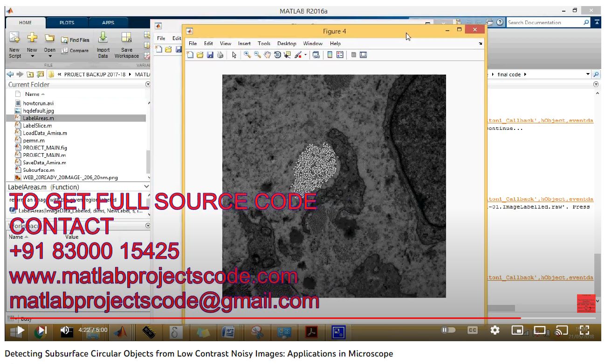The width and height of the screenshot is (605, 364).
Task: Click the Zoom In tool in Figure 4
Action: click(247, 55)
